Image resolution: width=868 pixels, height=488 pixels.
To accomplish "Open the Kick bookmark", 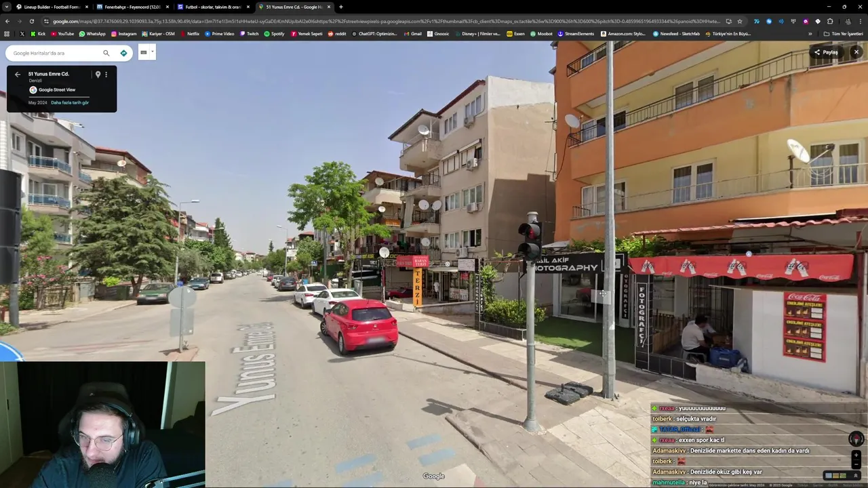I will 38,33.
